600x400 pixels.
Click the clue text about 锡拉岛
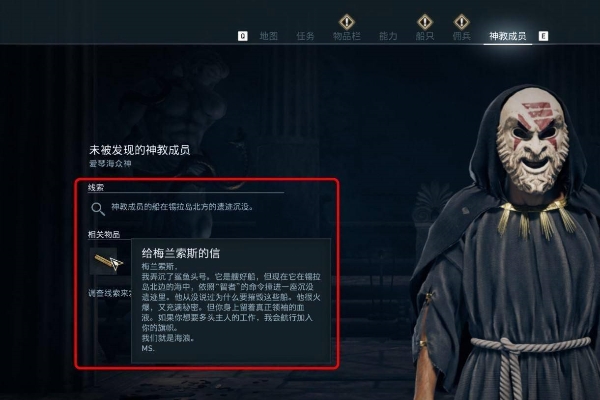182,207
